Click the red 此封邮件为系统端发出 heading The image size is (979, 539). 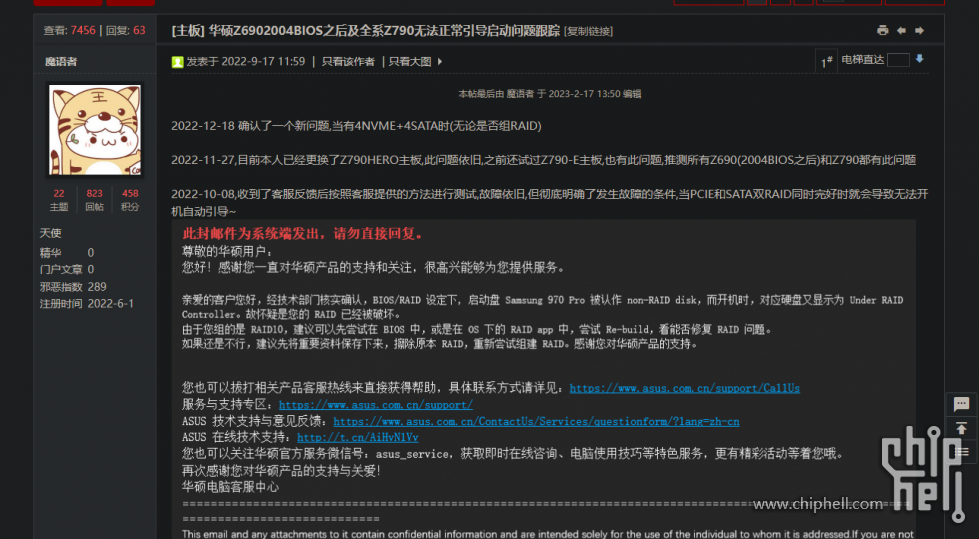[x=305, y=234]
